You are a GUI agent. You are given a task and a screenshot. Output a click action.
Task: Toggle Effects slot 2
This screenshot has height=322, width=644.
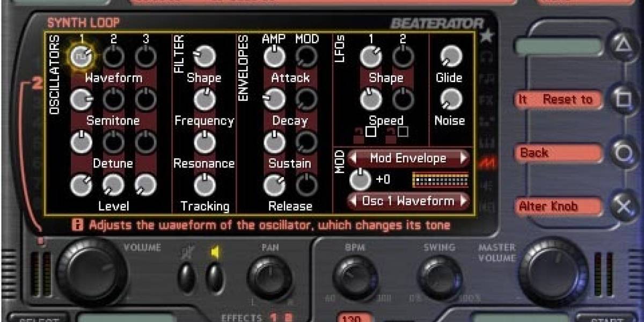click(288, 317)
